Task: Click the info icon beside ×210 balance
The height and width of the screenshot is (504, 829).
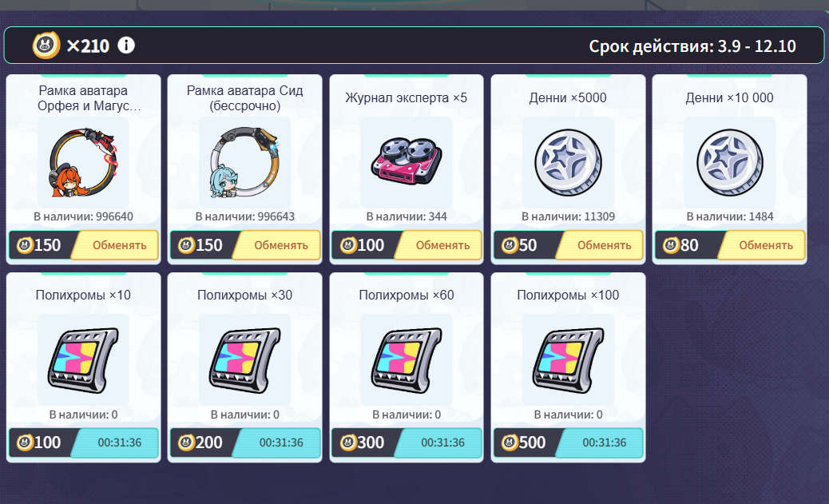Action: click(126, 46)
